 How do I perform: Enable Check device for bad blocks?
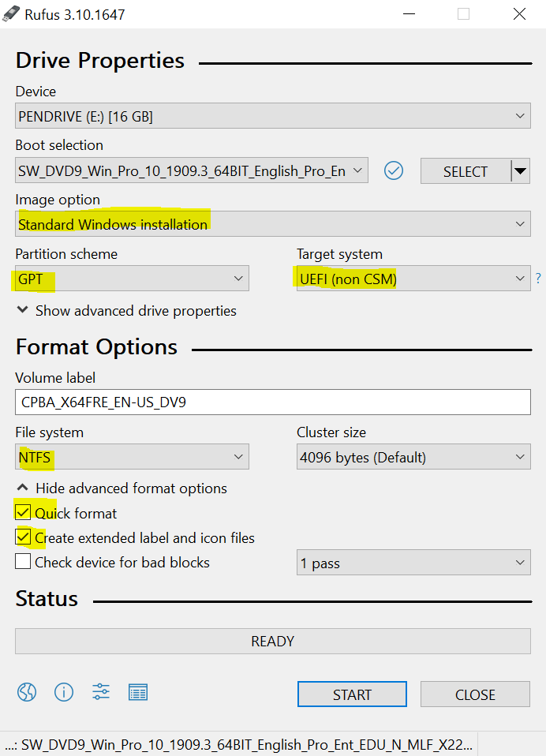tap(24, 563)
